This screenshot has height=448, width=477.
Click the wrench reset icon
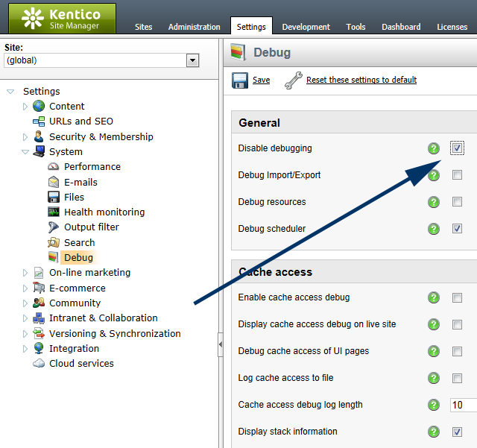coord(293,81)
